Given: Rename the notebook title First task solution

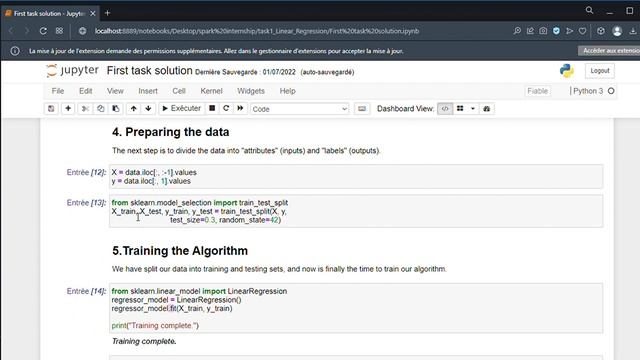Looking at the screenshot, I should pyautogui.click(x=149, y=71).
